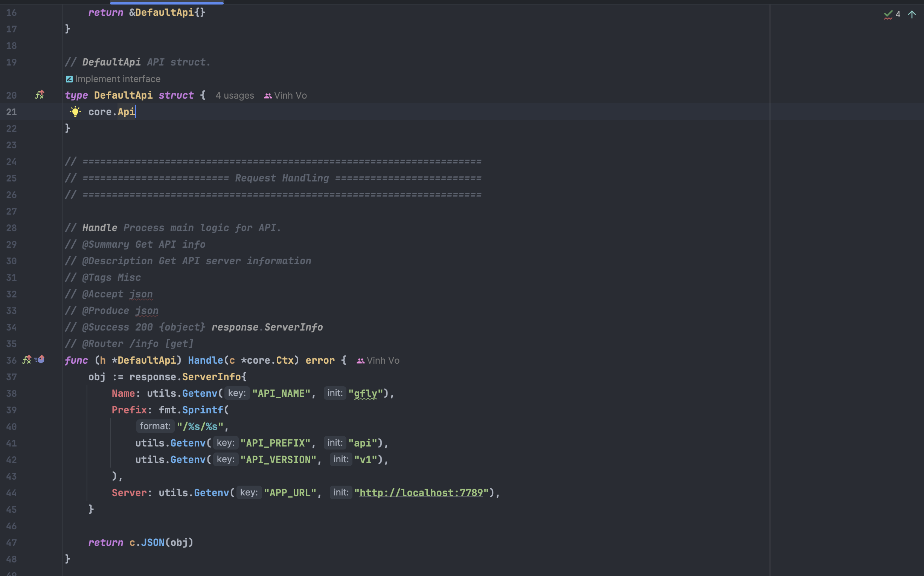
Task: Click the underlined json word in @Accept comment
Action: (x=141, y=294)
